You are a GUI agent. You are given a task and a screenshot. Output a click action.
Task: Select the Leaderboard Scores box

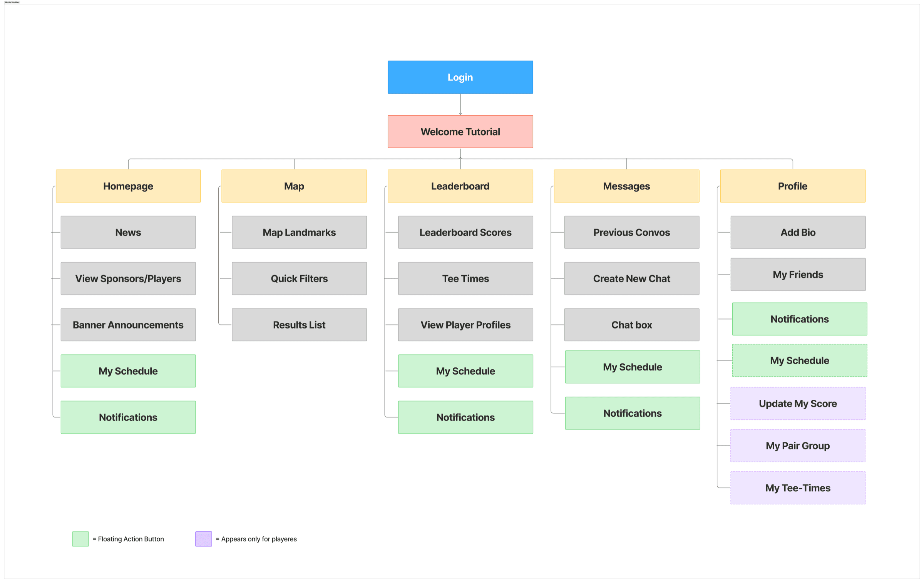coord(465,232)
